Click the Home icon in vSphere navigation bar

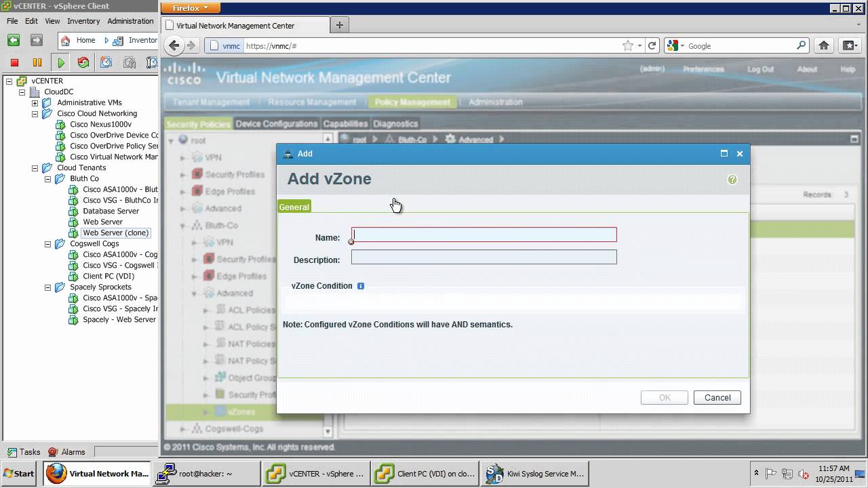[x=66, y=40]
